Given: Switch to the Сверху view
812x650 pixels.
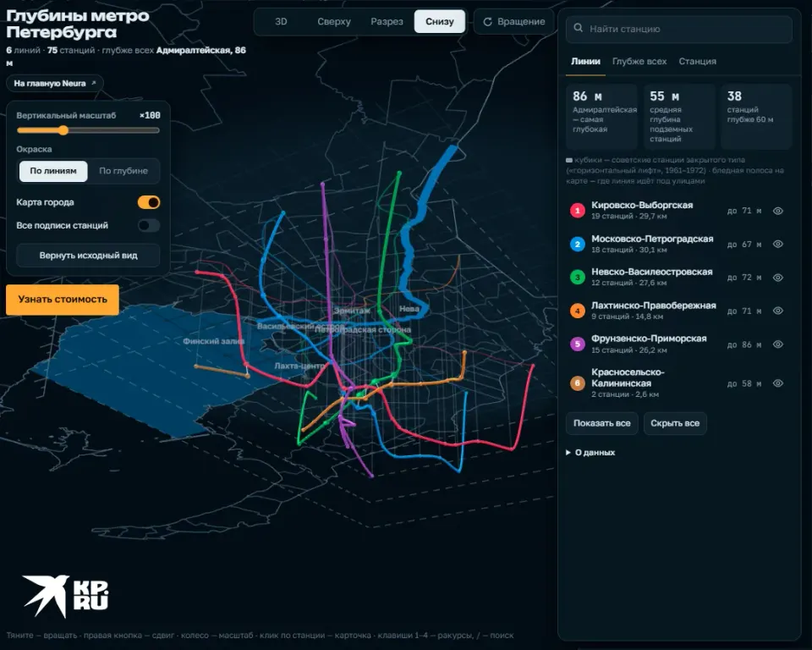Looking at the screenshot, I should tap(334, 22).
